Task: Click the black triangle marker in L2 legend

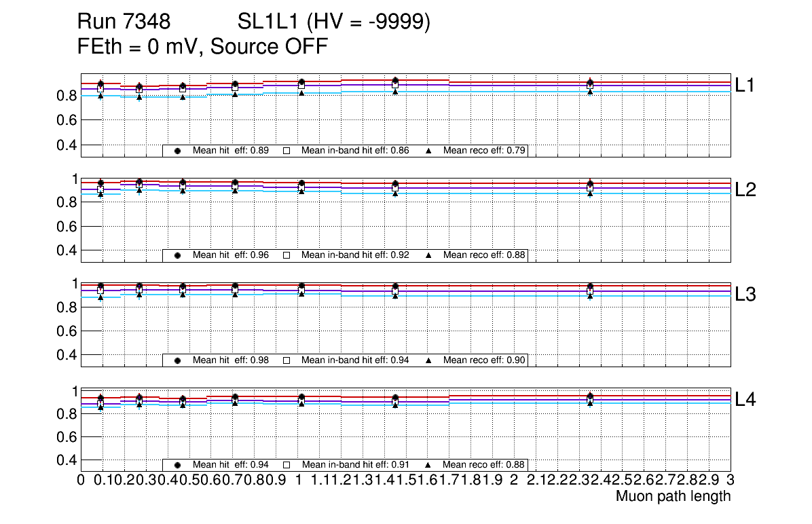Action: coord(429,255)
